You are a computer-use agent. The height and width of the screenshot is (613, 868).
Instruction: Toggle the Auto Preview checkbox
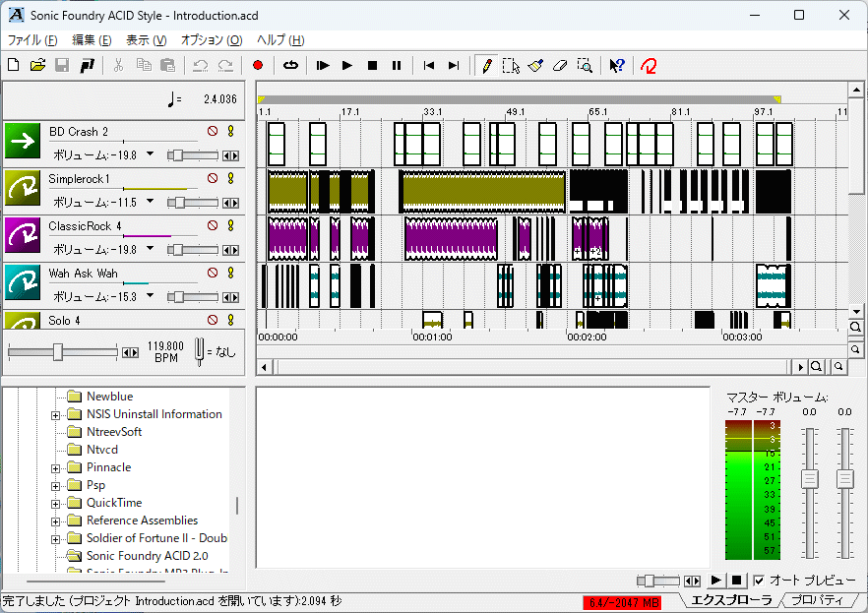759,581
